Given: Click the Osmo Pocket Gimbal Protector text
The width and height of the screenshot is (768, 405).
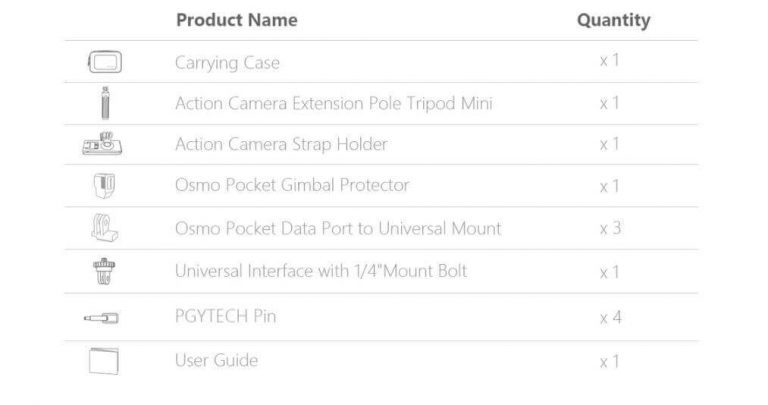Looking at the screenshot, I should click(292, 185).
